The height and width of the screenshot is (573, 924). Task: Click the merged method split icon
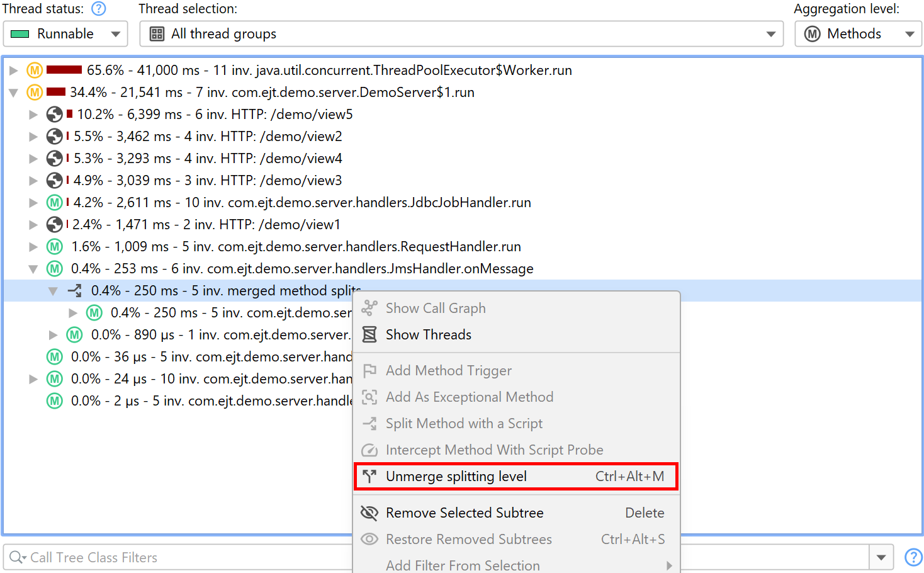(x=75, y=291)
